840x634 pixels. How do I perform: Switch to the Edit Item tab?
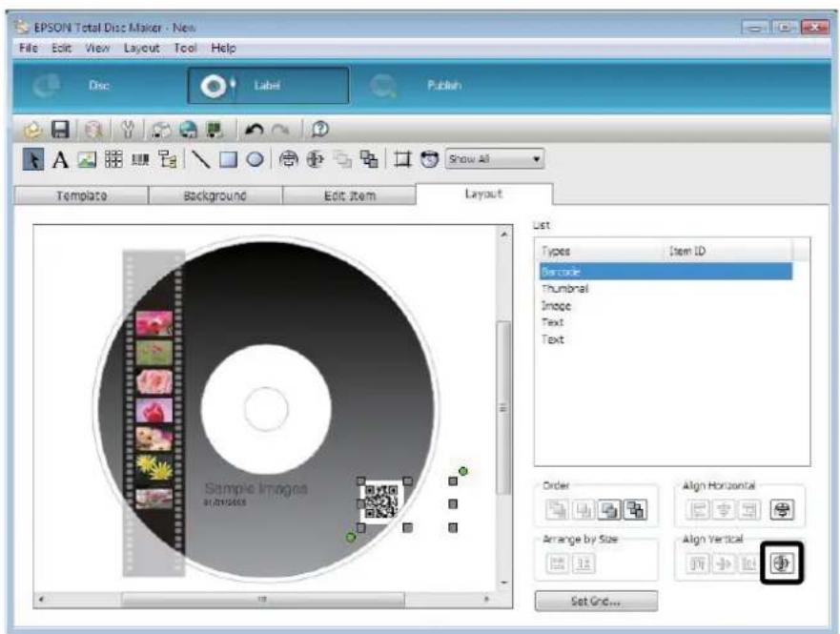pyautogui.click(x=349, y=195)
